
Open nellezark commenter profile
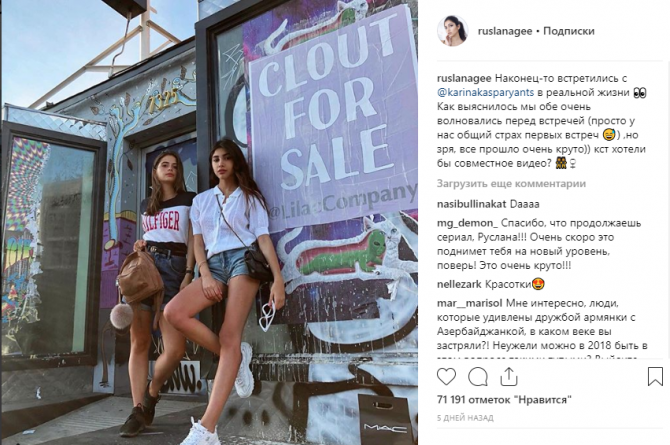pyautogui.click(x=459, y=284)
